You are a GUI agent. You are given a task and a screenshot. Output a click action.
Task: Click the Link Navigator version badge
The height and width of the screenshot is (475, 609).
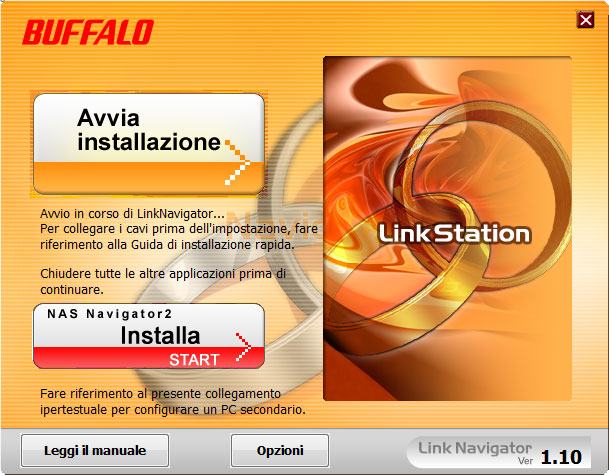pos(499,453)
